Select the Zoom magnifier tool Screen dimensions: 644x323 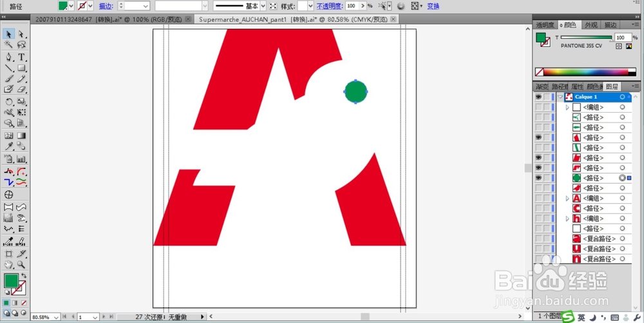tap(21, 264)
